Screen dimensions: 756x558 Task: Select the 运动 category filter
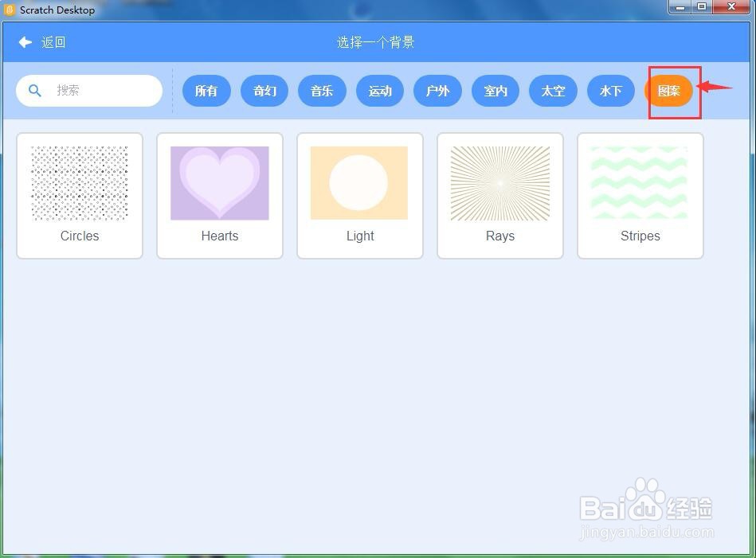click(x=380, y=91)
